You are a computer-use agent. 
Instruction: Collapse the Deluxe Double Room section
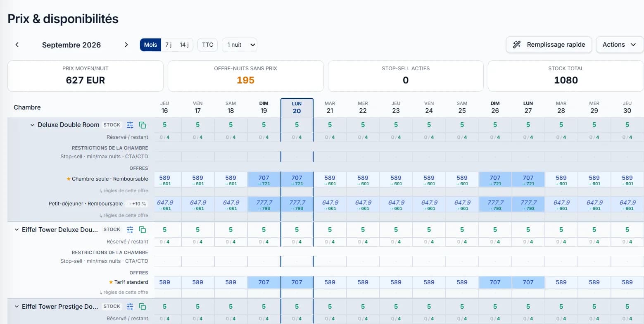[x=32, y=125]
